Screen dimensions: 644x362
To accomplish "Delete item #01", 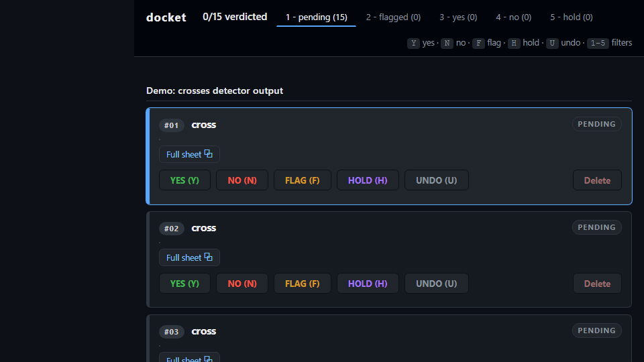I will [597, 180].
